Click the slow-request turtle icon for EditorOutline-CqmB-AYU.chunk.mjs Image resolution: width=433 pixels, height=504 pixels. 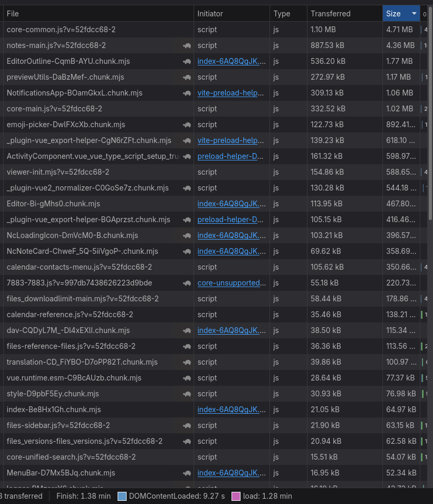pyautogui.click(x=187, y=61)
